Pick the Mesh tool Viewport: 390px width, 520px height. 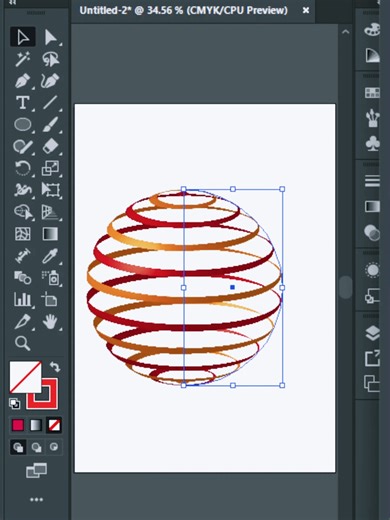23,234
